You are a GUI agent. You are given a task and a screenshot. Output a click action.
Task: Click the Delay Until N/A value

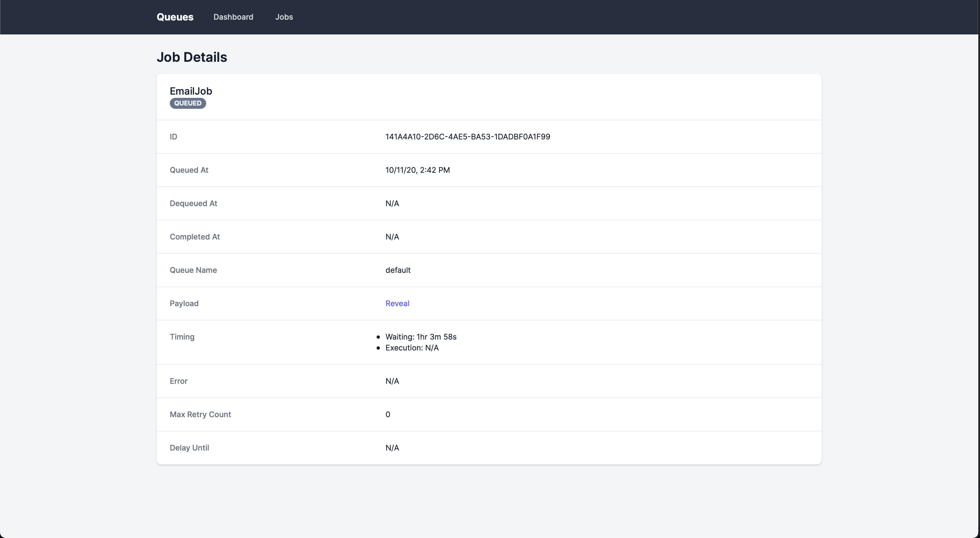(x=392, y=448)
